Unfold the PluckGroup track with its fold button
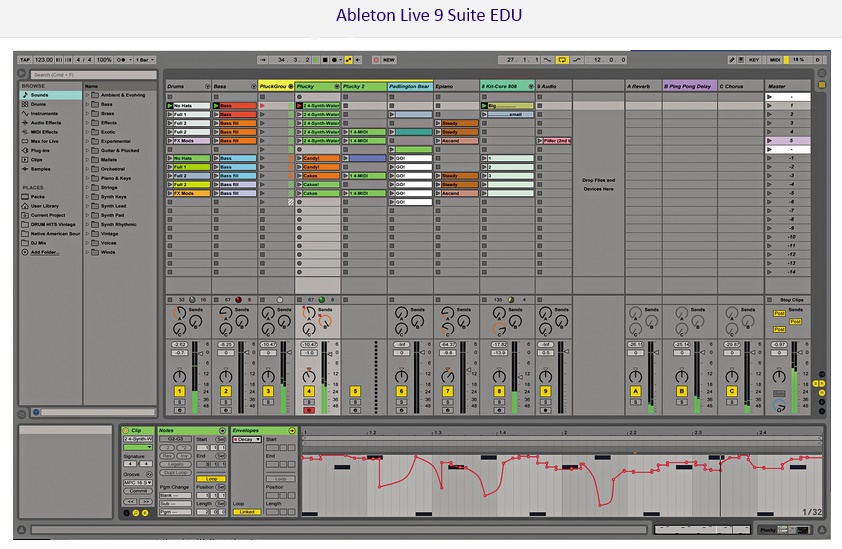842x549 pixels. [x=291, y=86]
